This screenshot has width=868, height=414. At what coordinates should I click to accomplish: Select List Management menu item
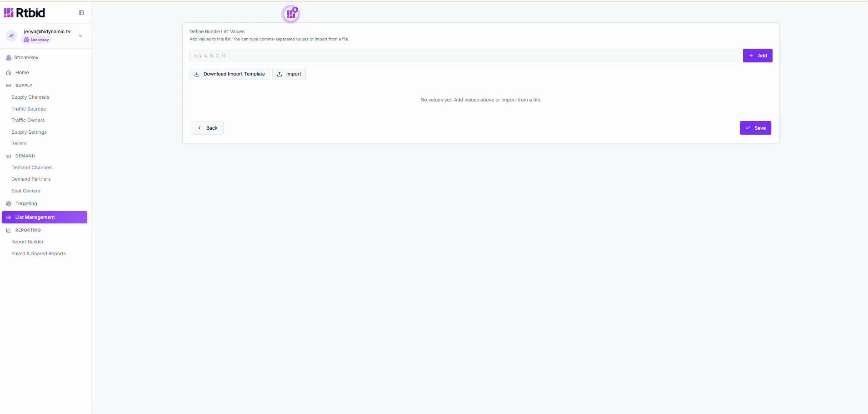click(x=45, y=217)
